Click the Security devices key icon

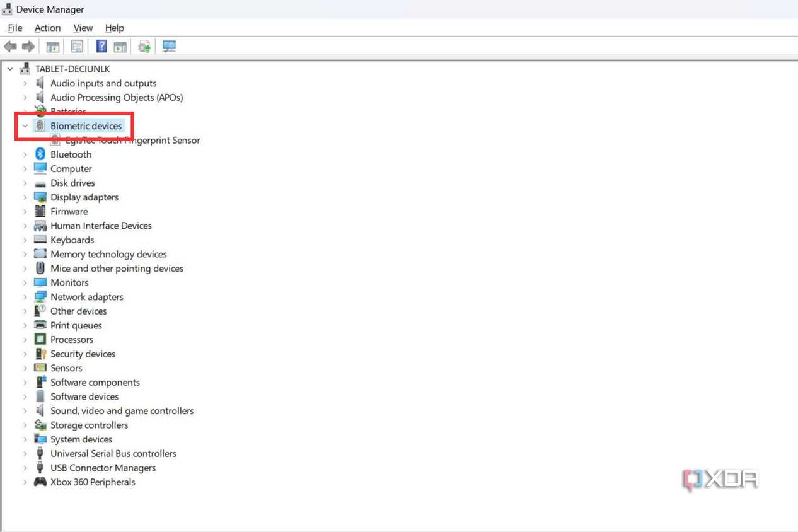pos(40,354)
